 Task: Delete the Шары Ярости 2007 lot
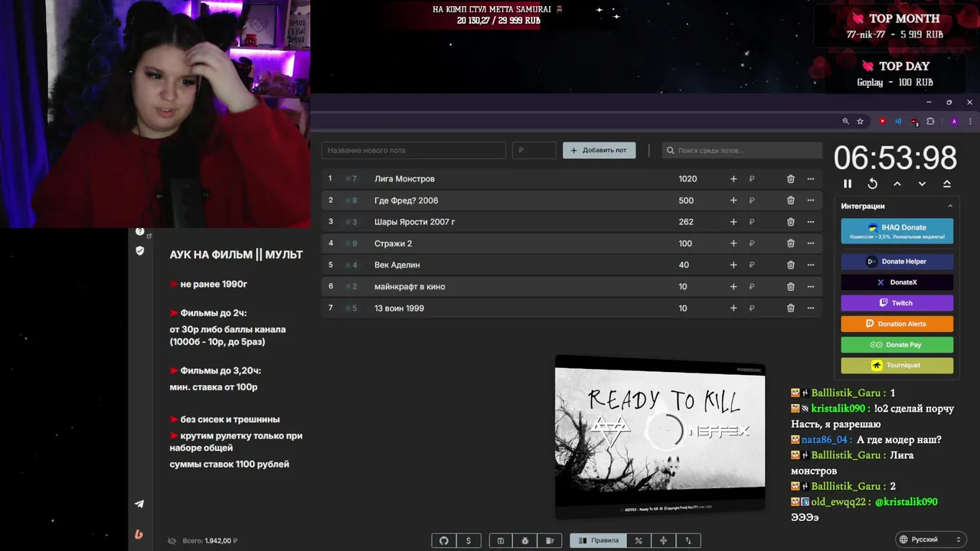click(791, 222)
